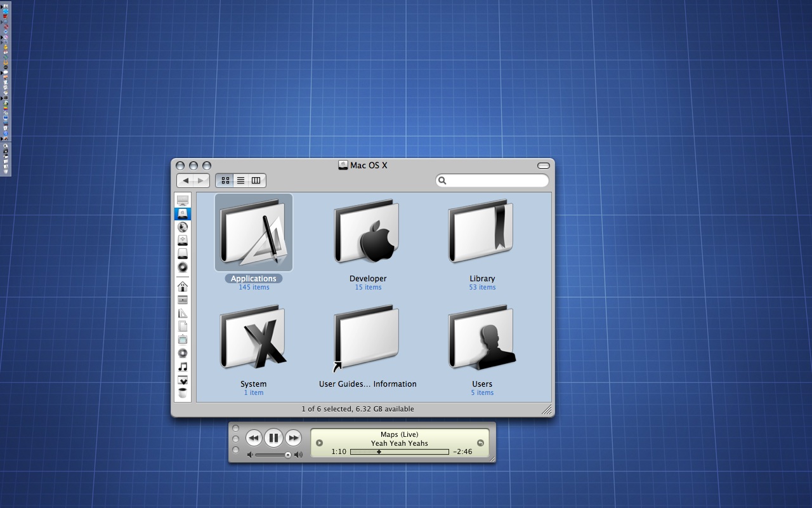
Task: Open Trash icon at sidebar bottom
Action: click(x=183, y=393)
